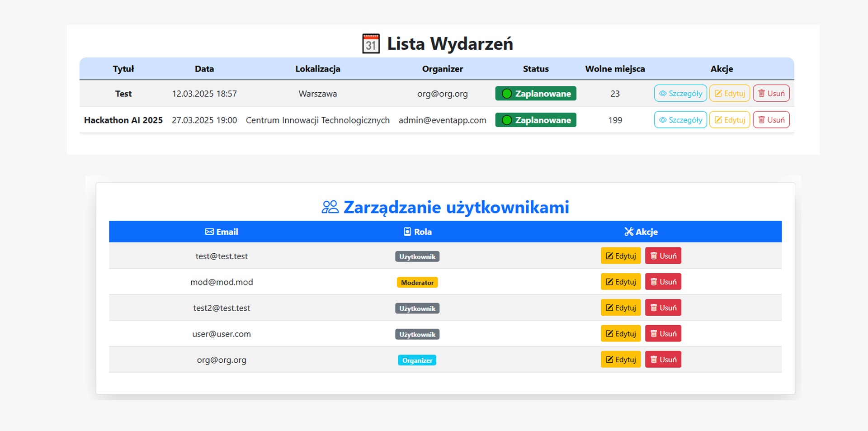The width and height of the screenshot is (868, 431).
Task: Click email org@org.org in users table
Action: pos(222,360)
